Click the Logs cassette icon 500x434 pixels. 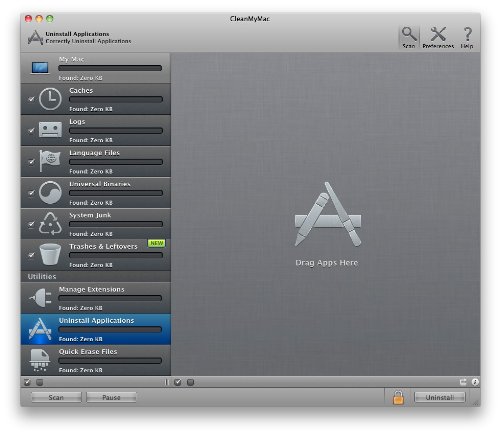click(x=50, y=130)
